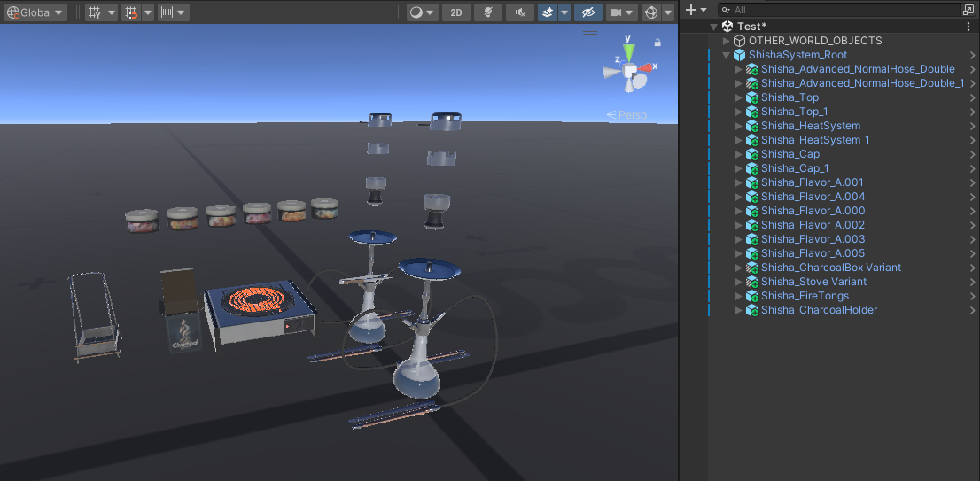This screenshot has height=481, width=980.
Task: Click the Shisha_CharcoalBox Variant prefab icon
Action: coord(752,268)
